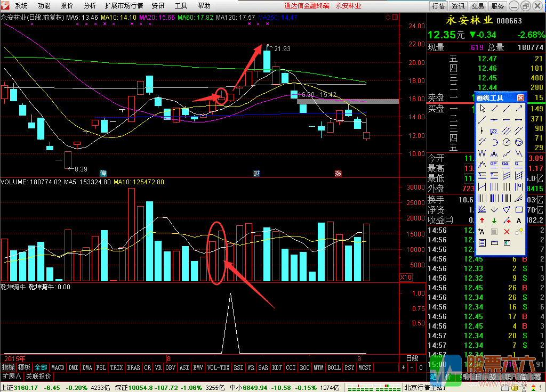This screenshot has width=546, height=392.
Task: Open the 日线 period selector
Action: coord(412,358)
